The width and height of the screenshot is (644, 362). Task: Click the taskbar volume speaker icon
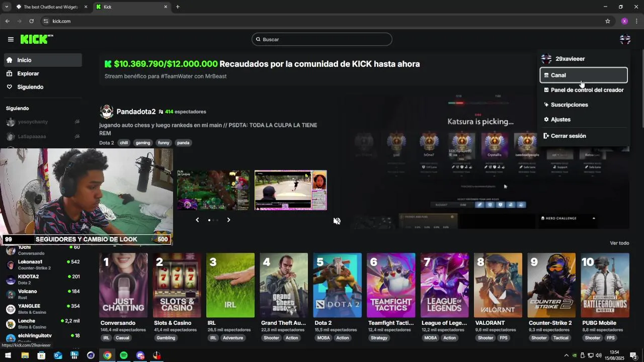[598, 355]
